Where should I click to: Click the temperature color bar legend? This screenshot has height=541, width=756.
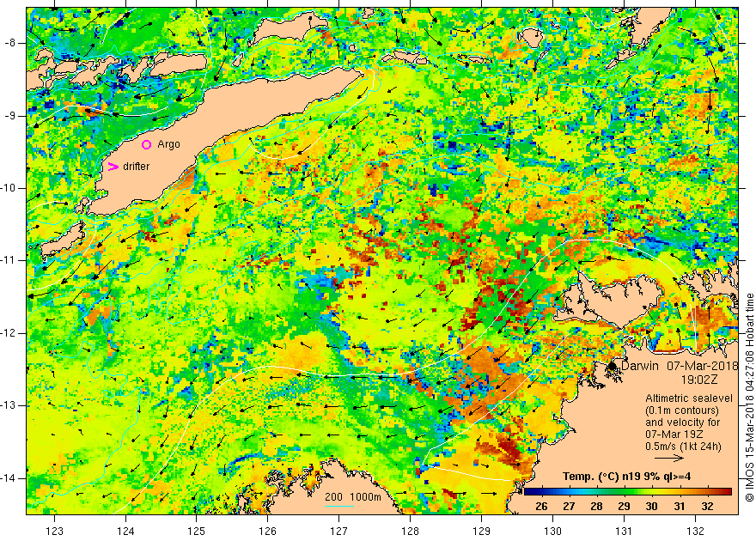click(628, 492)
